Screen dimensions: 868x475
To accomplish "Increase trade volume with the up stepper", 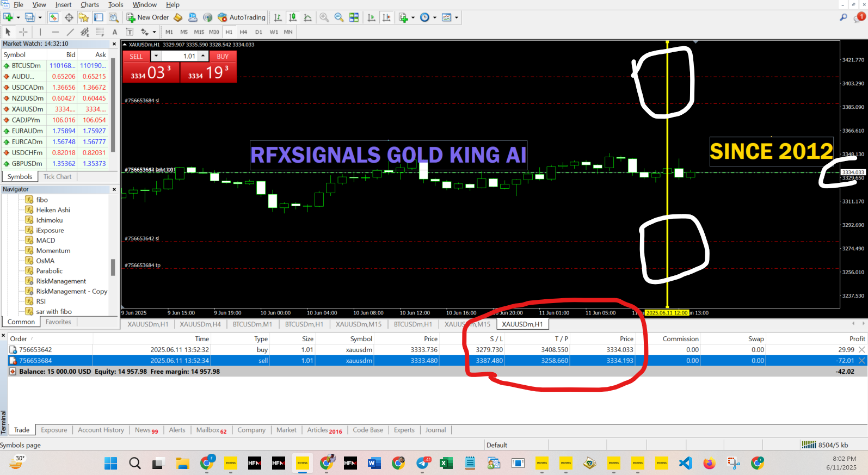I will [204, 56].
